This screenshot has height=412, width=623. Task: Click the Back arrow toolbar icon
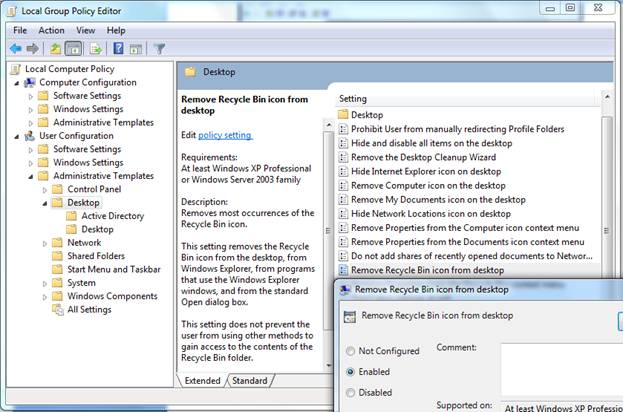click(15, 49)
